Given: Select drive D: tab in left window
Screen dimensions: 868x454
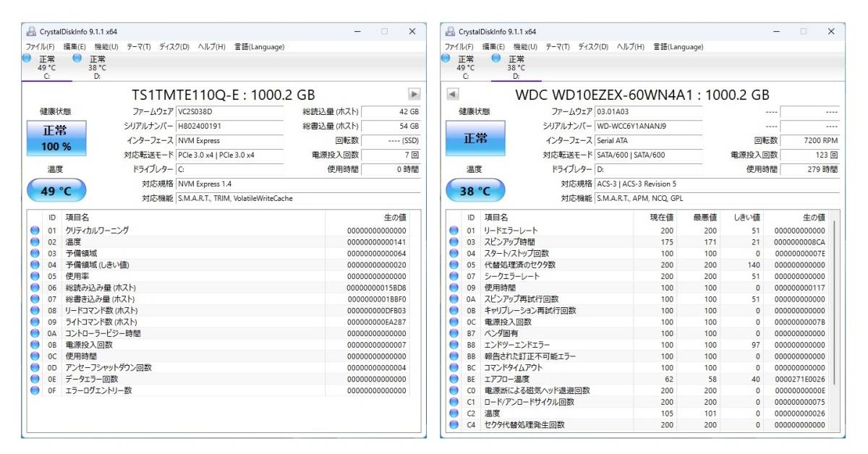Looking at the screenshot, I should 97,67.
